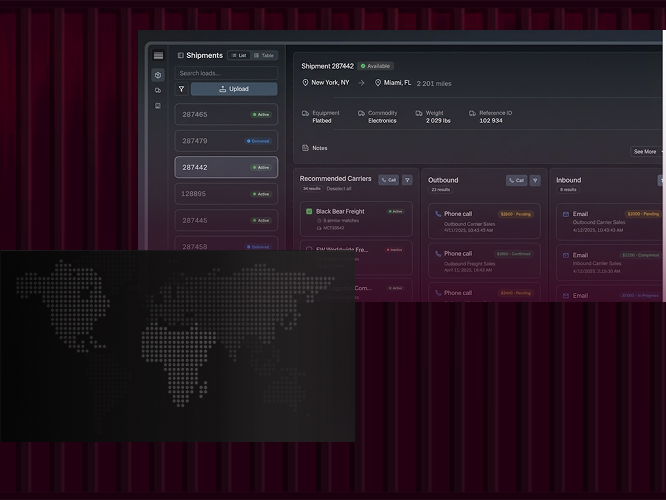Filter the Recommended Carriers list

[407, 180]
